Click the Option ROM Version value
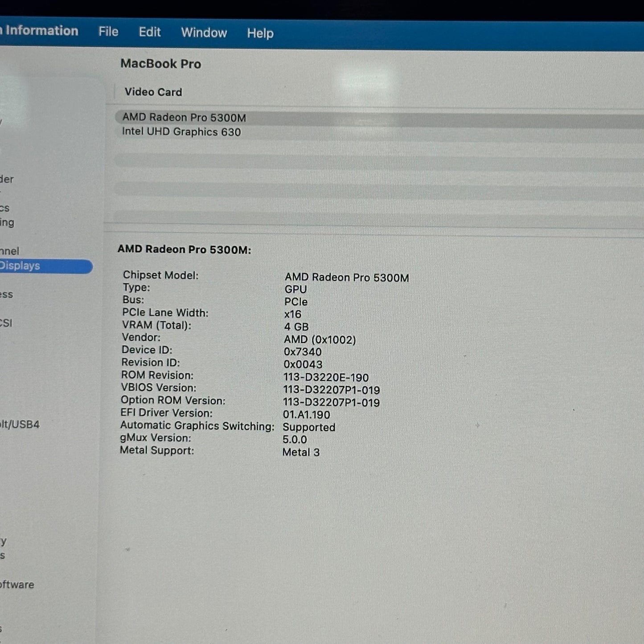 [x=331, y=402]
